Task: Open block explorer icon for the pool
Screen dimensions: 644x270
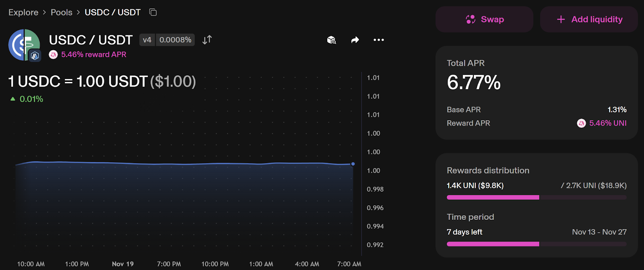Action: pos(331,40)
